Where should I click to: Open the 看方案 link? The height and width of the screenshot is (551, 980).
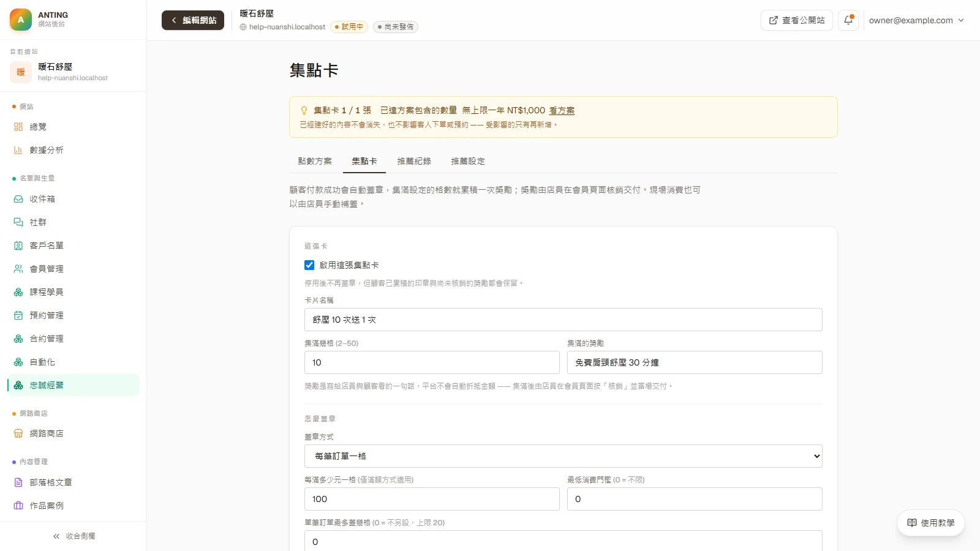click(x=562, y=110)
